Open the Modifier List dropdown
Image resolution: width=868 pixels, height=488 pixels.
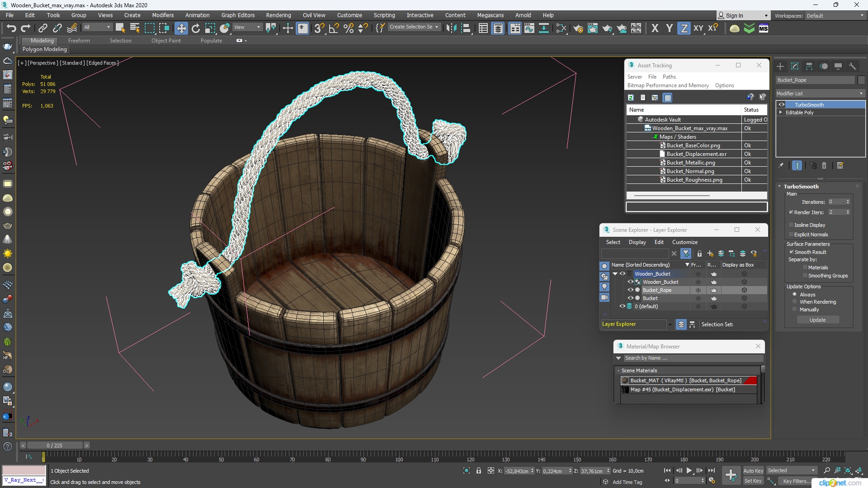coord(820,94)
